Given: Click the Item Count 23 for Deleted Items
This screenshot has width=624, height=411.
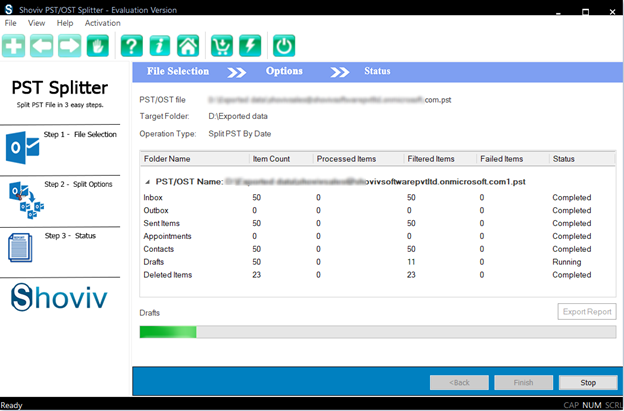Looking at the screenshot, I should (257, 275).
